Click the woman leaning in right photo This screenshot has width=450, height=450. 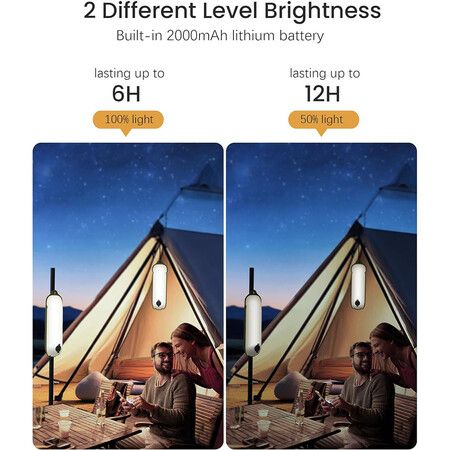tap(395, 355)
